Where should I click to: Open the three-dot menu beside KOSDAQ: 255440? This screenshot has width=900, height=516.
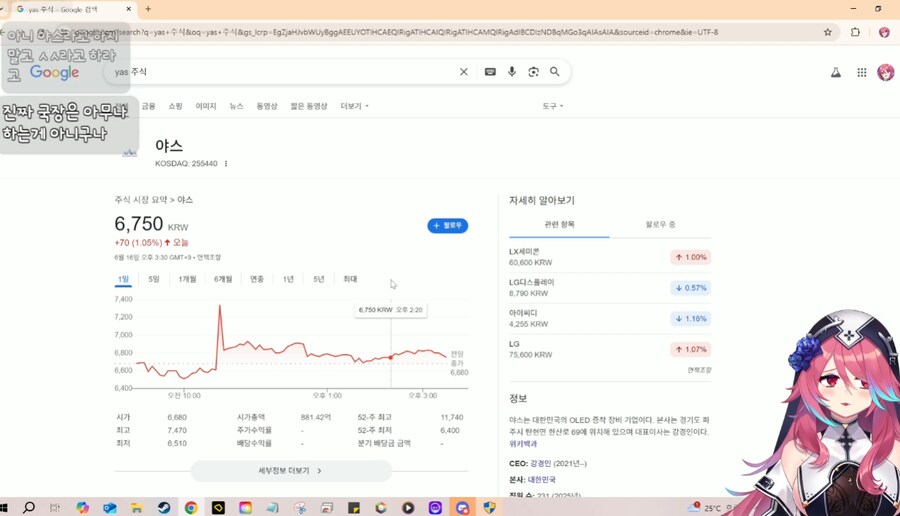(x=226, y=164)
